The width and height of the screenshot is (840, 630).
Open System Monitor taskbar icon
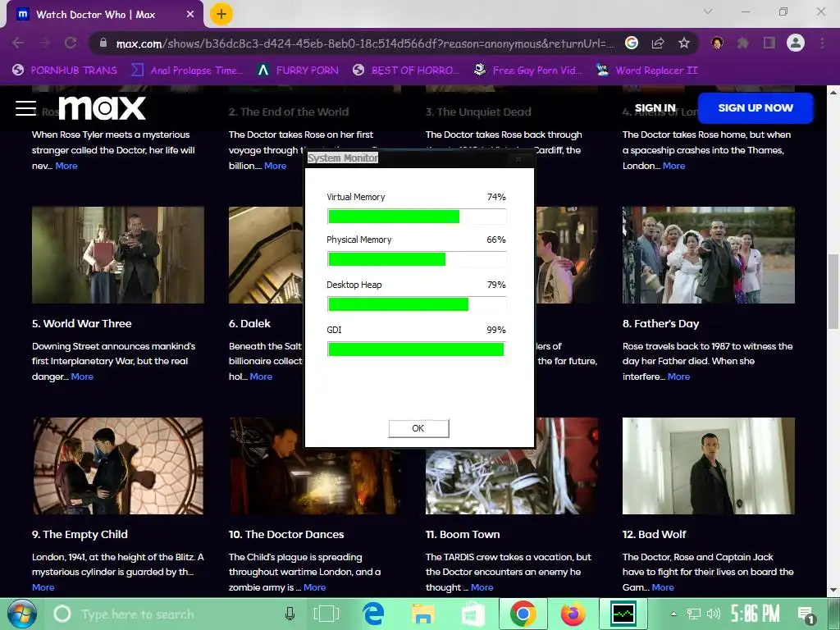(x=623, y=614)
